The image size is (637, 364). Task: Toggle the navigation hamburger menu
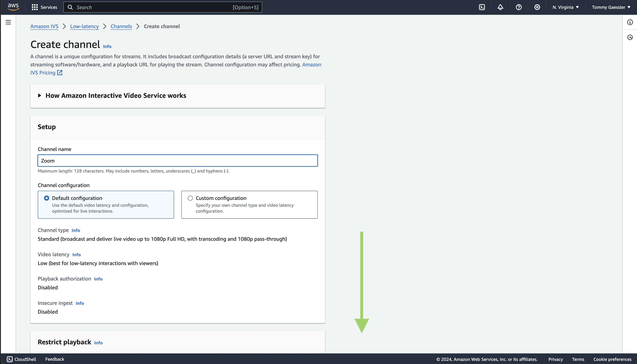pyautogui.click(x=8, y=22)
